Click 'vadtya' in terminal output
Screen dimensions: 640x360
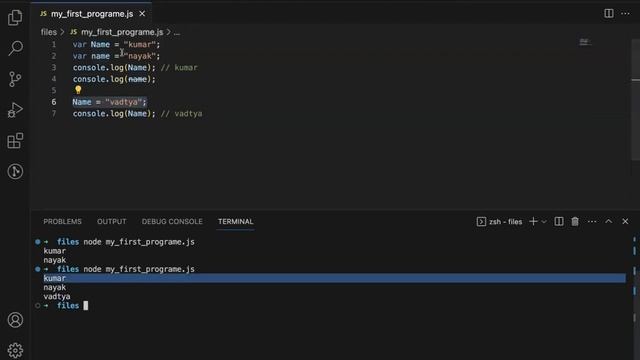click(x=57, y=297)
